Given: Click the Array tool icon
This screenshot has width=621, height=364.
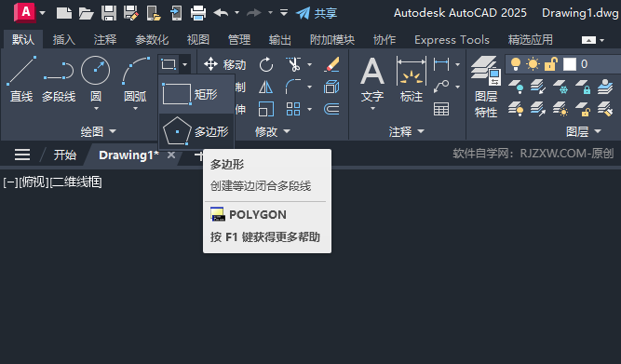Looking at the screenshot, I should [293, 109].
